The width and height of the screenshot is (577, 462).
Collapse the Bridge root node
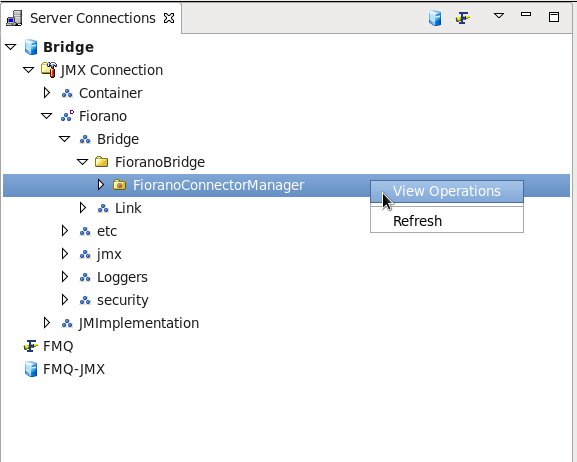coord(11,47)
